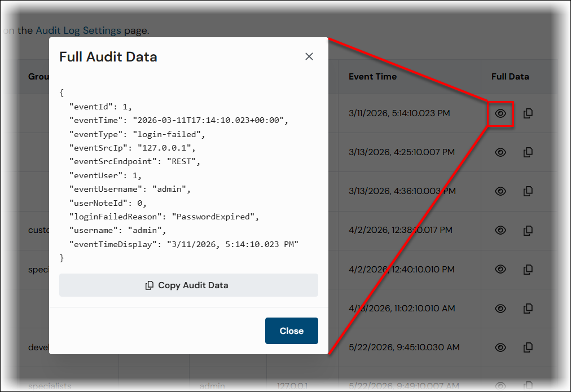Click the "eventId": 1 line
This screenshot has width=571, height=392.
tap(100, 107)
